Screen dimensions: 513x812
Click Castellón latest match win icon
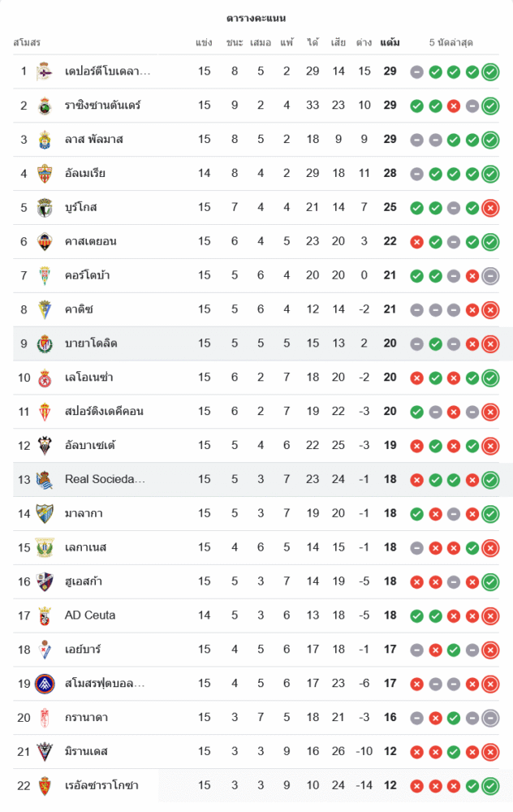(490, 242)
